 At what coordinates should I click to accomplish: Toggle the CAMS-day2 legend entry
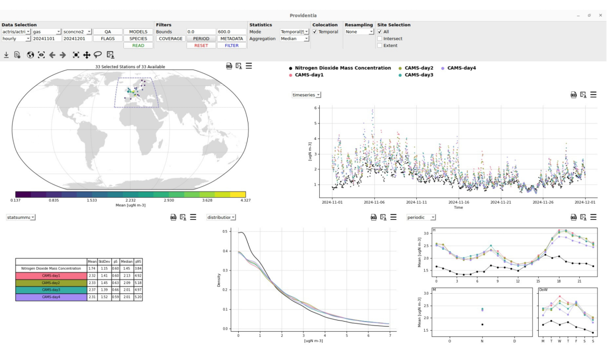pos(416,68)
